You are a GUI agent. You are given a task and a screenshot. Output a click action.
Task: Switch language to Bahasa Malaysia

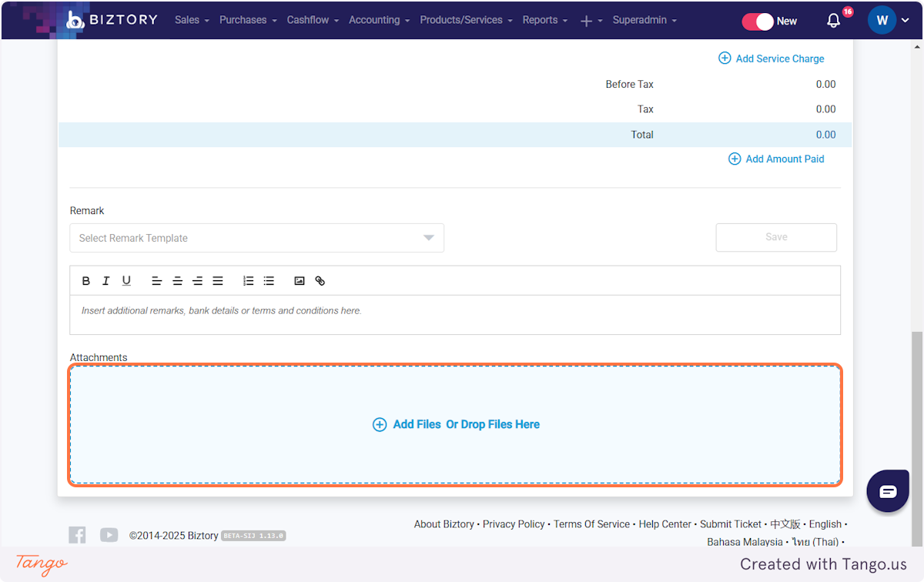[x=745, y=542]
